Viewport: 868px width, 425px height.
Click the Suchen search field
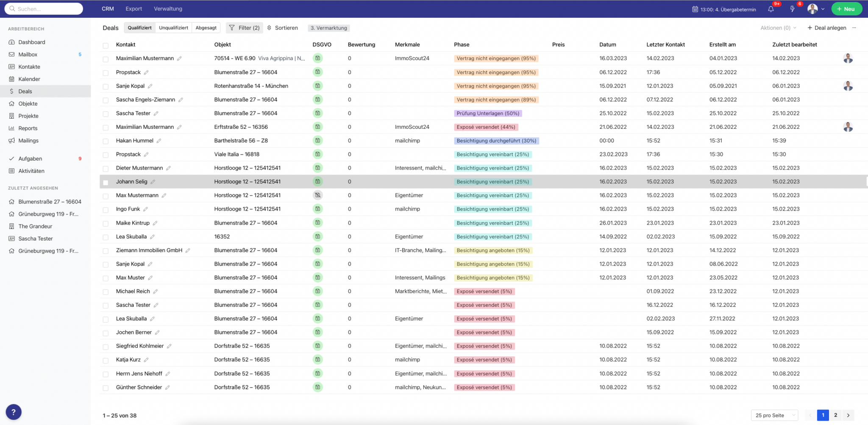[x=44, y=9]
